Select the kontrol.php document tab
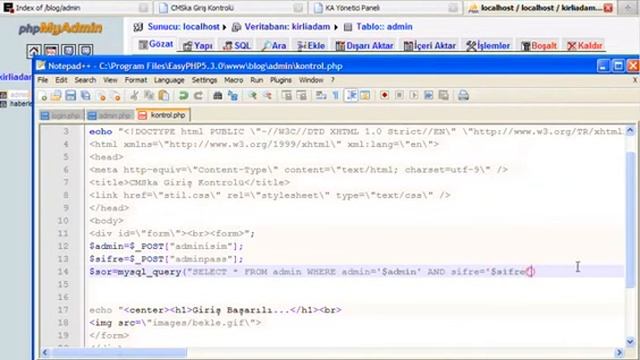This screenshot has height=360, width=640. coord(162,115)
